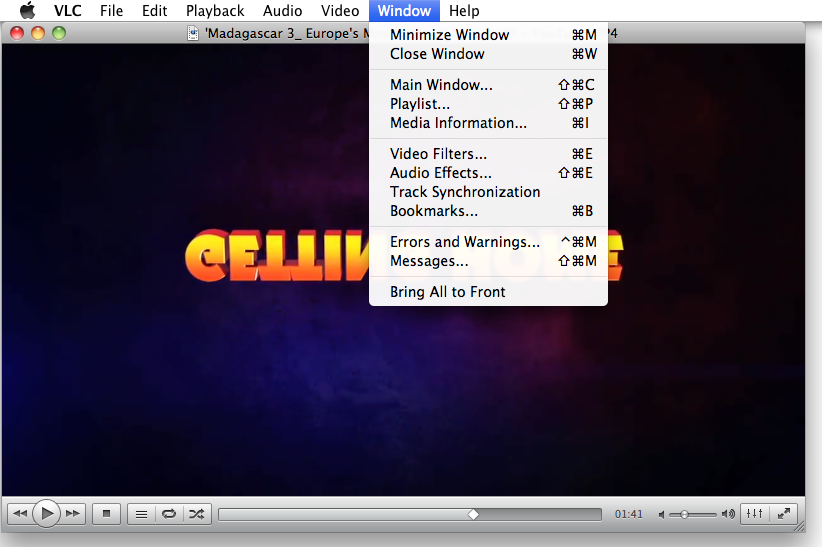
Task: Open the equalizer/effects panel button
Action: coord(755,514)
